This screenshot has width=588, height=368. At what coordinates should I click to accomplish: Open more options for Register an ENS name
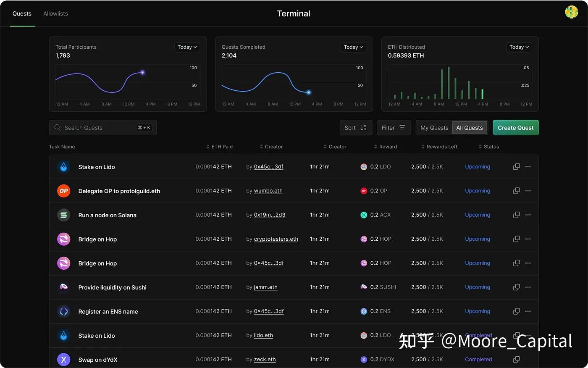point(528,311)
